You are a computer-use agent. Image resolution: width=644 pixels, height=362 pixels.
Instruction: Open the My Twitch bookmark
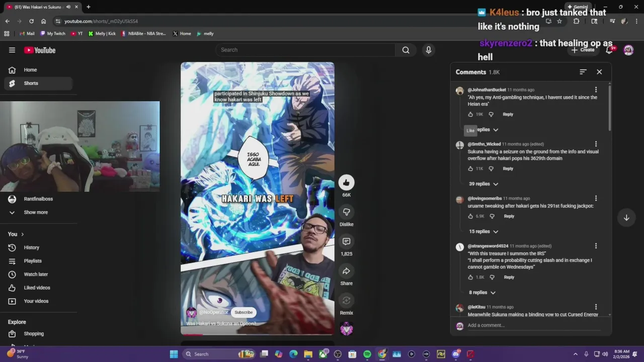pyautogui.click(x=53, y=34)
